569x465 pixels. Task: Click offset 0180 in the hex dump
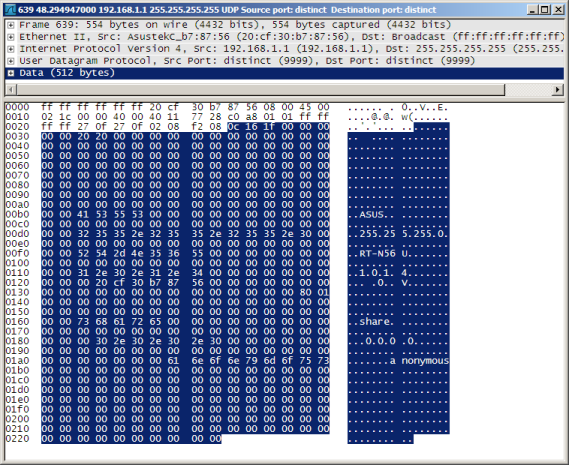point(17,341)
